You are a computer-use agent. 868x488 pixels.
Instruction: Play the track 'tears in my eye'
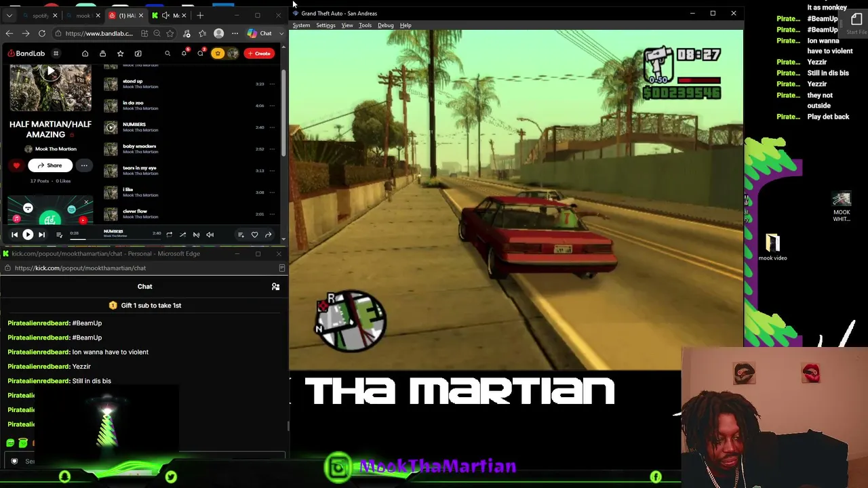coord(111,171)
